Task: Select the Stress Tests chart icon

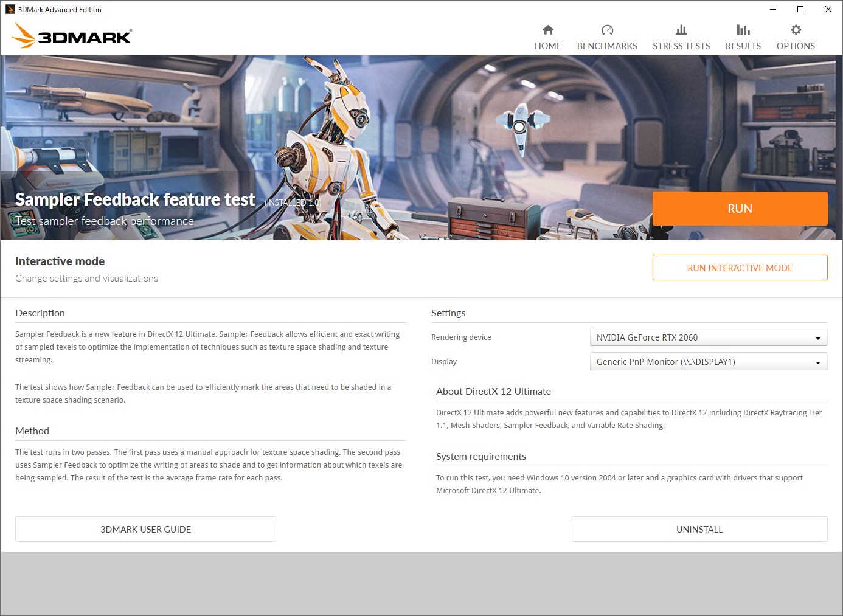Action: click(681, 30)
